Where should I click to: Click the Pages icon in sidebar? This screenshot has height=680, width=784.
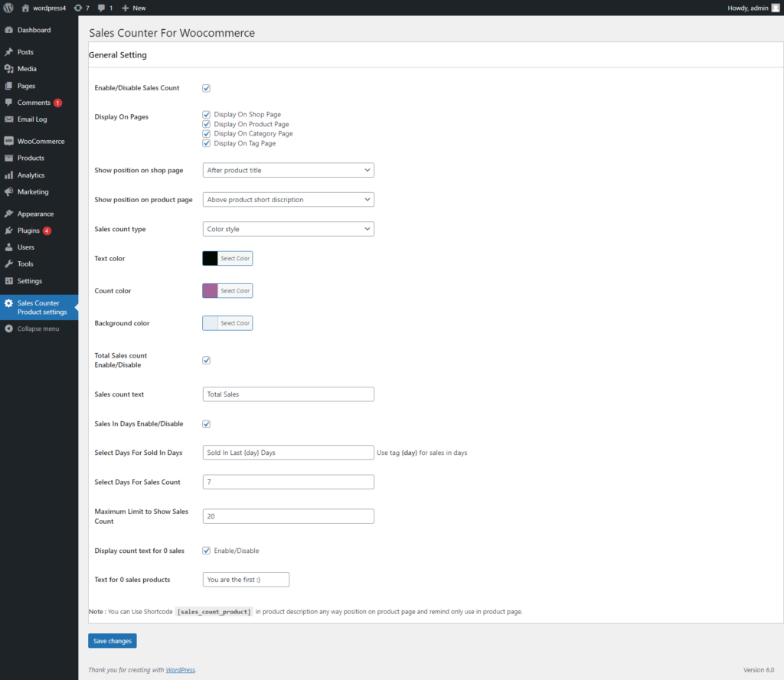[x=8, y=86]
